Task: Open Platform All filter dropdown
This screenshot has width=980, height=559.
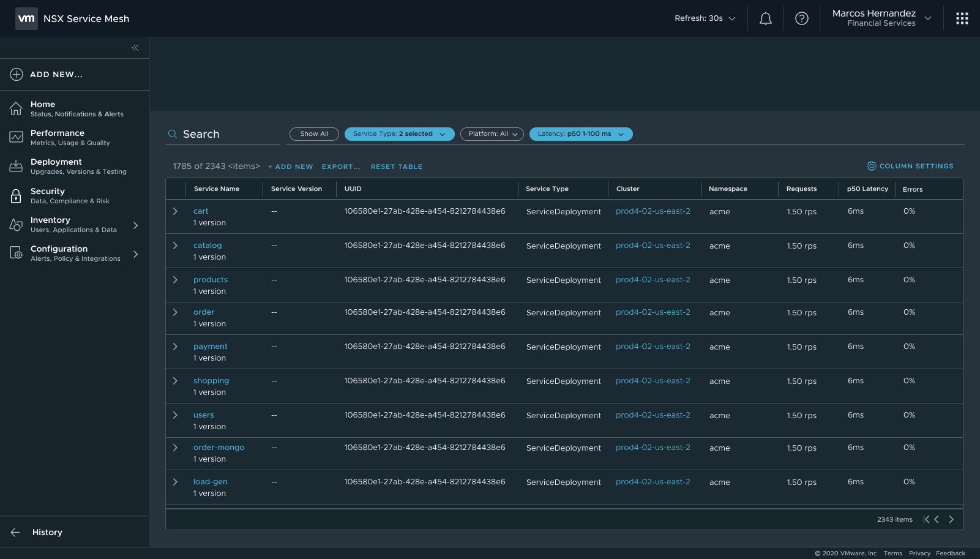Action: tap(492, 134)
